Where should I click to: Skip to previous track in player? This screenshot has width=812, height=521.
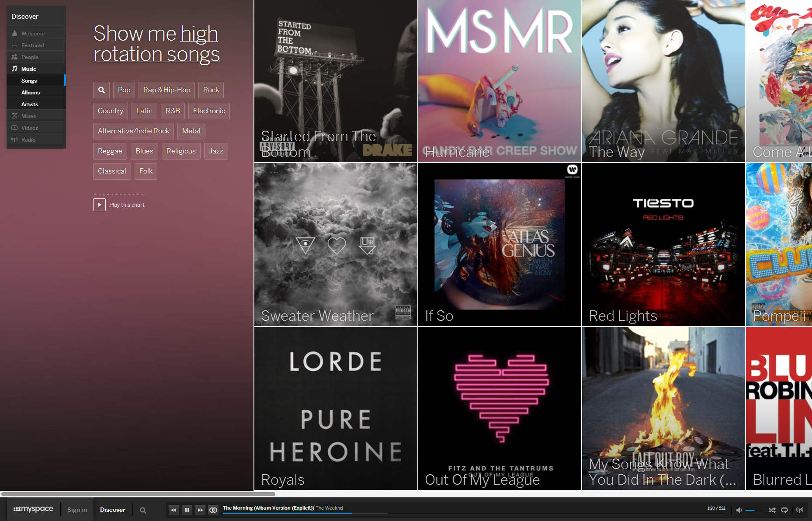point(174,510)
